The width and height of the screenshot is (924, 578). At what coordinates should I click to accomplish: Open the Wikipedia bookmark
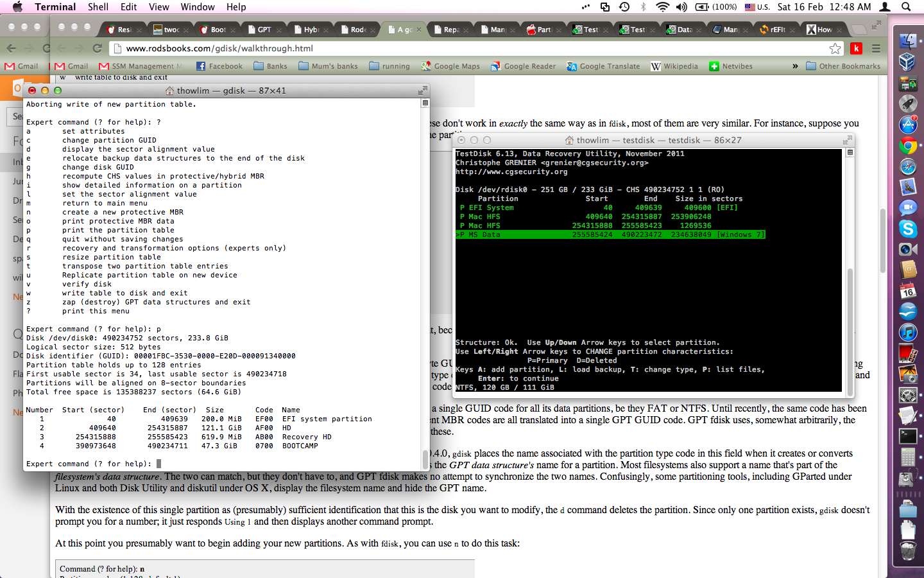tap(674, 66)
